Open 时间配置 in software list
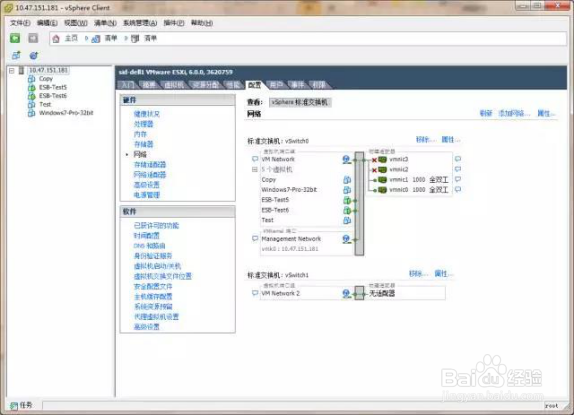575x416 pixels. pyautogui.click(x=147, y=236)
